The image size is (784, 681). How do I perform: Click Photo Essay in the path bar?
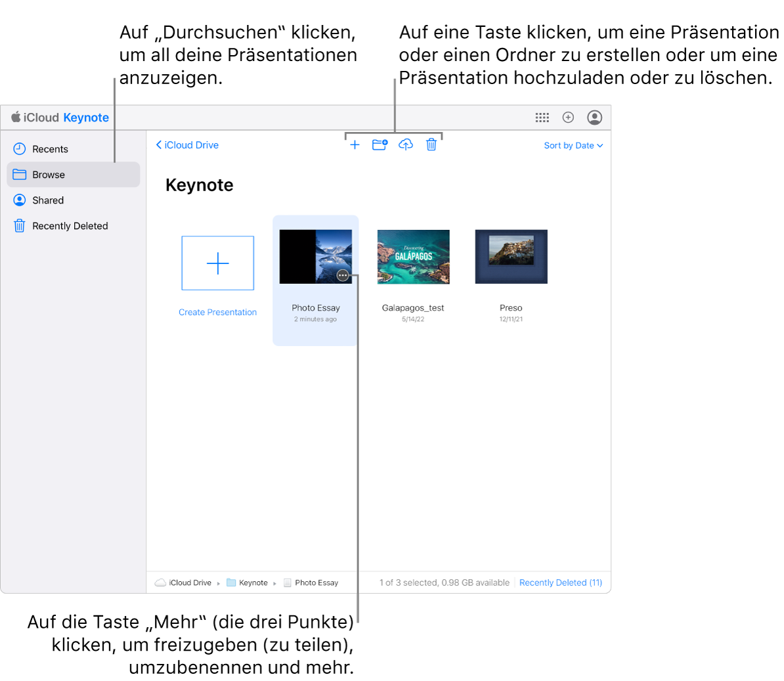(311, 582)
